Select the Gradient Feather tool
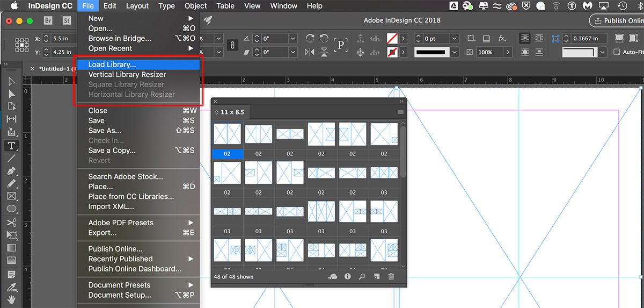Viewport: 644px width, 308px height. click(11, 260)
